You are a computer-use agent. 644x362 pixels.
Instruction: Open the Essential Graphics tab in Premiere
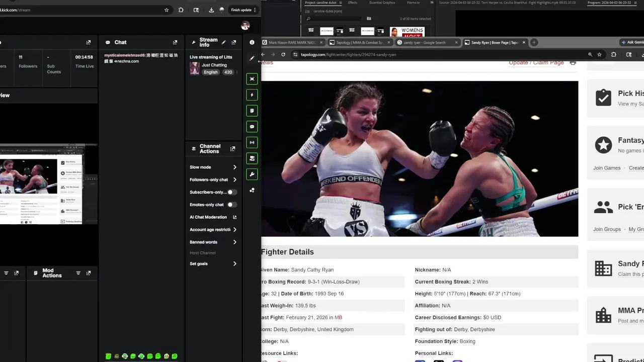point(382,3)
